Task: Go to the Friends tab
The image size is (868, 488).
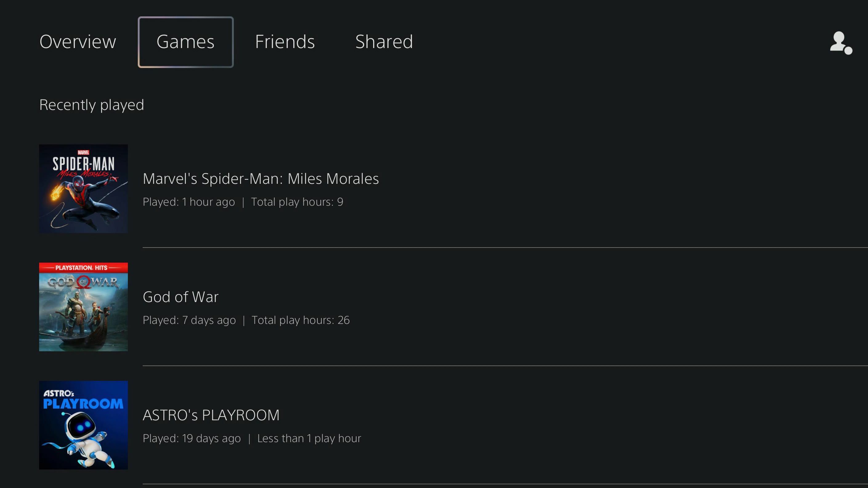Action: click(285, 42)
